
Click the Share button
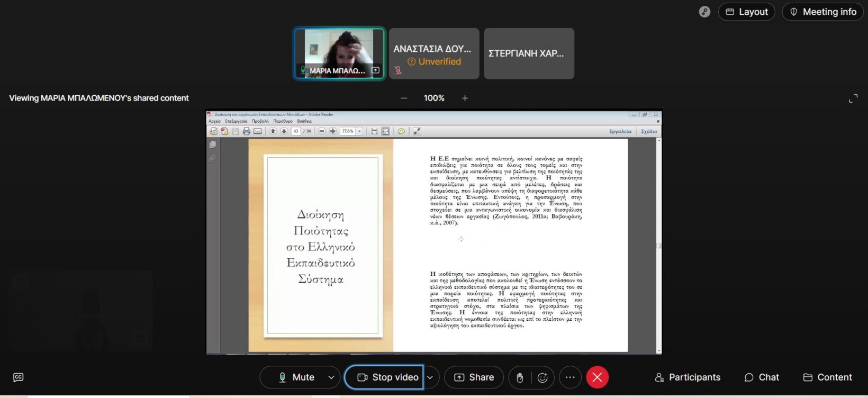click(x=474, y=377)
